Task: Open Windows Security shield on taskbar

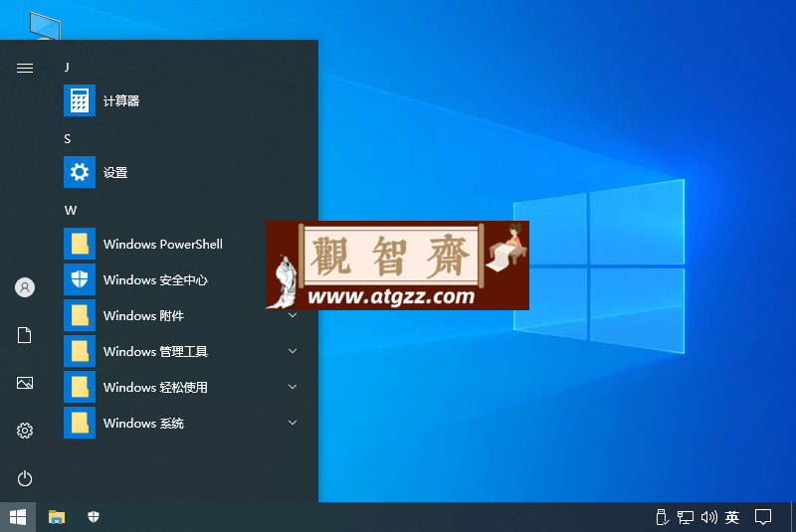Action: point(94,517)
